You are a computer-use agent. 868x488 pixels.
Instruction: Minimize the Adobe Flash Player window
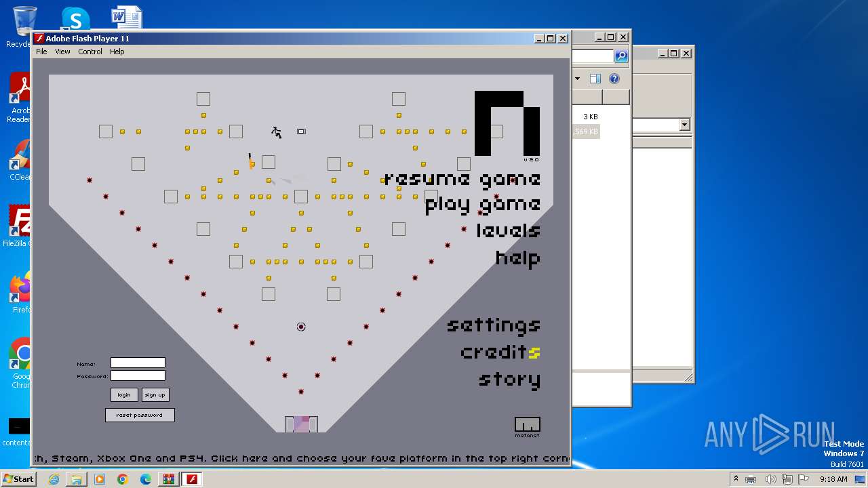pos(539,39)
